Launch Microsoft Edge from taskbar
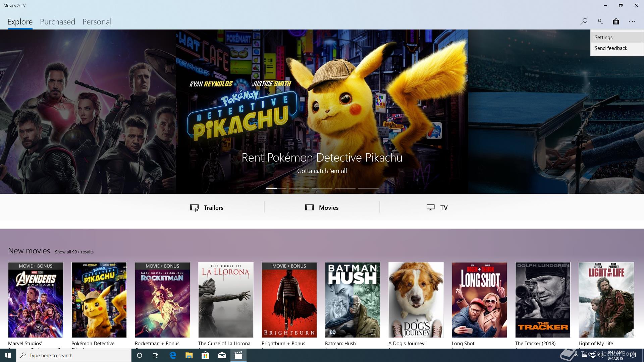Image resolution: width=644 pixels, height=362 pixels. 173,355
